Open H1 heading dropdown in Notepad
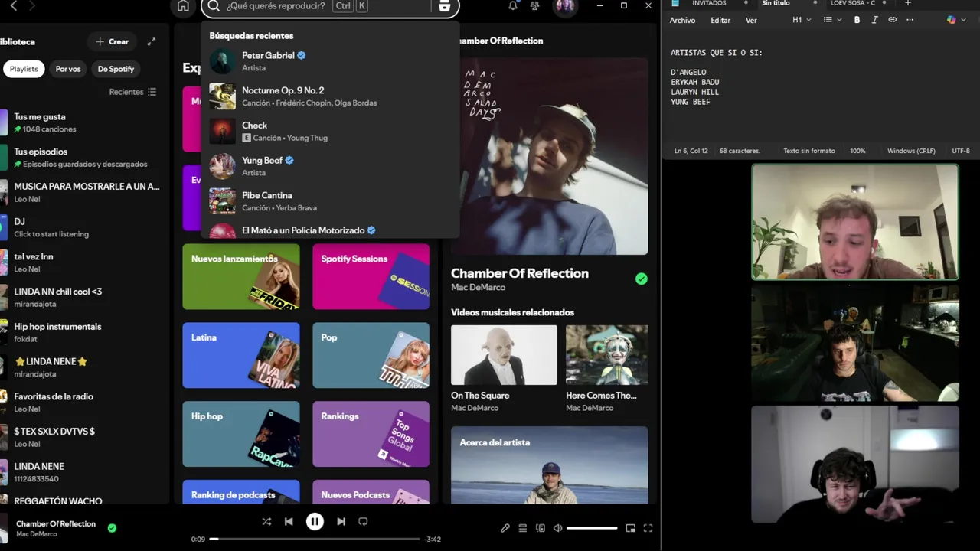The image size is (980, 551). click(x=802, y=20)
